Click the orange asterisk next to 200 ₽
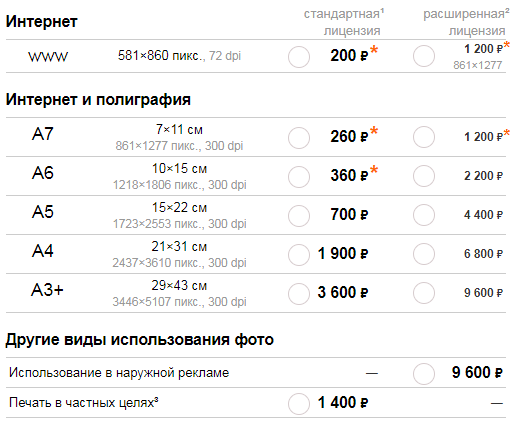The height and width of the screenshot is (431, 521). tap(374, 50)
